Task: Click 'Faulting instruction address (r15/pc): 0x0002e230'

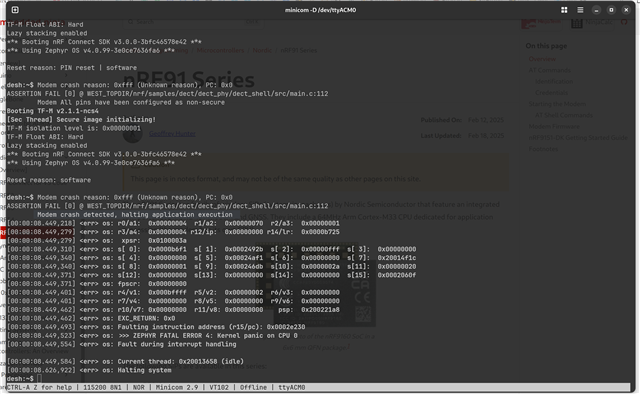Action: pos(211,327)
